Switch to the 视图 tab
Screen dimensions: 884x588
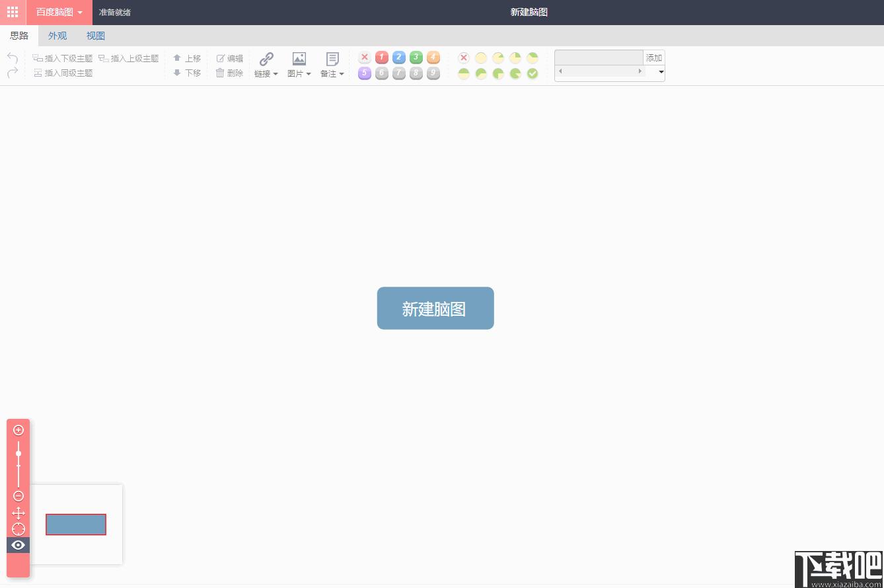pos(96,36)
